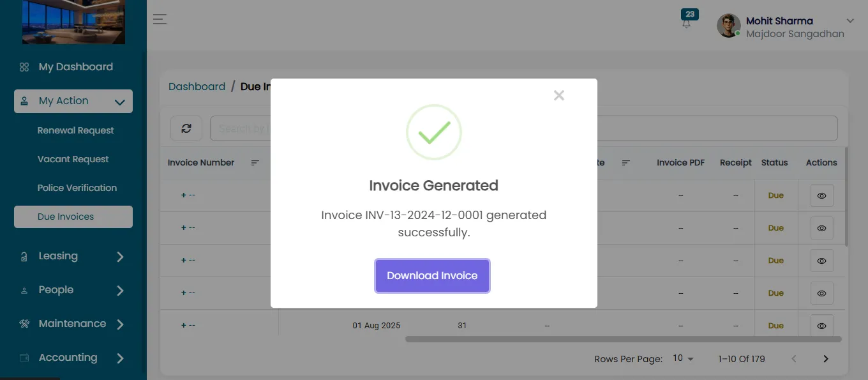Click the eye view icon in first row
This screenshot has height=380, width=868.
(822, 196)
